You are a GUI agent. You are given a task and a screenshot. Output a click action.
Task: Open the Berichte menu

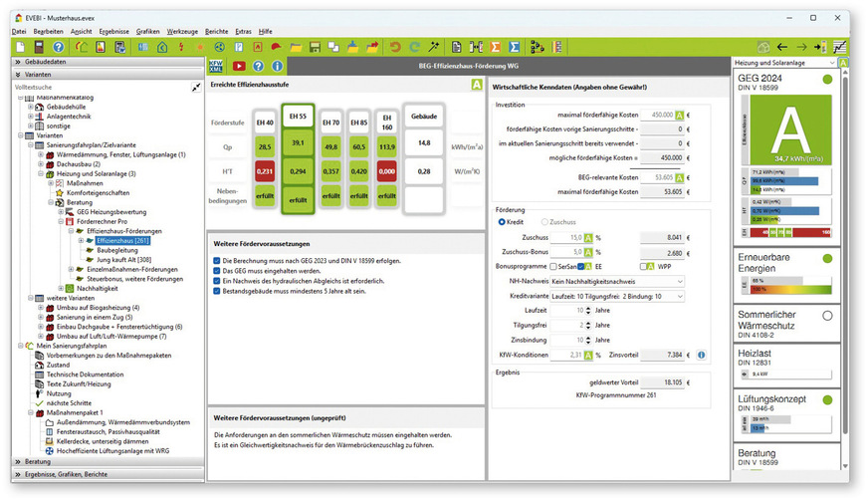click(x=216, y=32)
